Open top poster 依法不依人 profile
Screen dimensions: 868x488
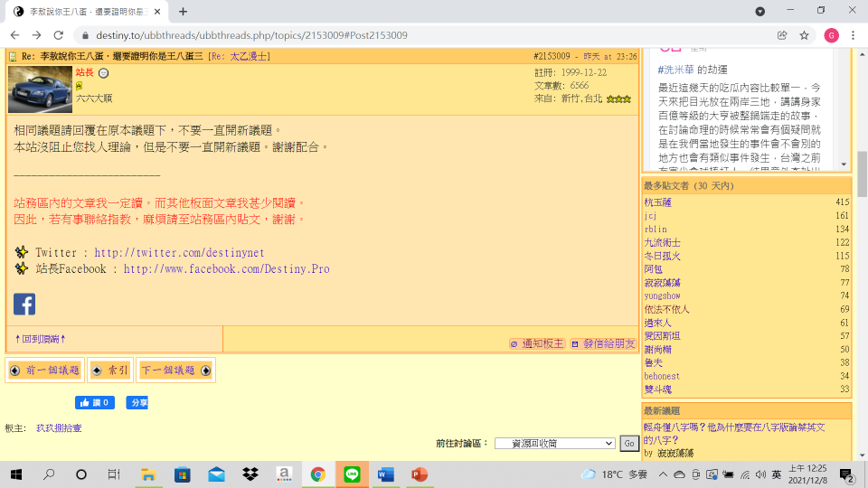tap(666, 309)
